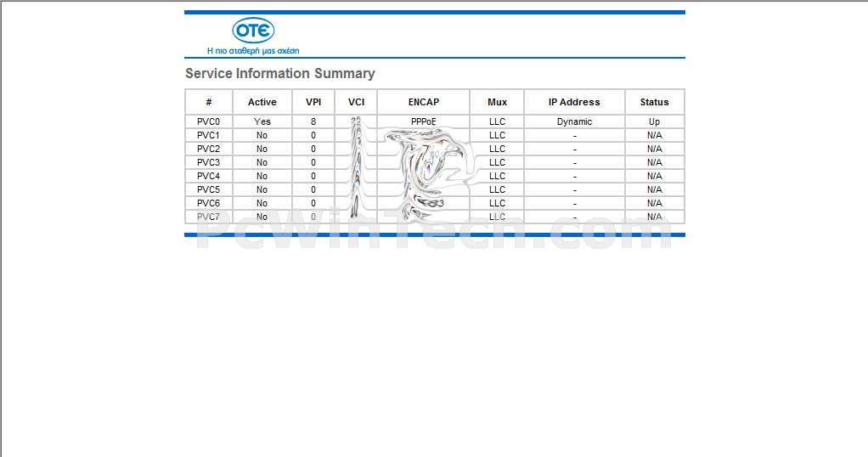
Task: Click the Yes value in PVC0 row
Action: pyautogui.click(x=262, y=121)
